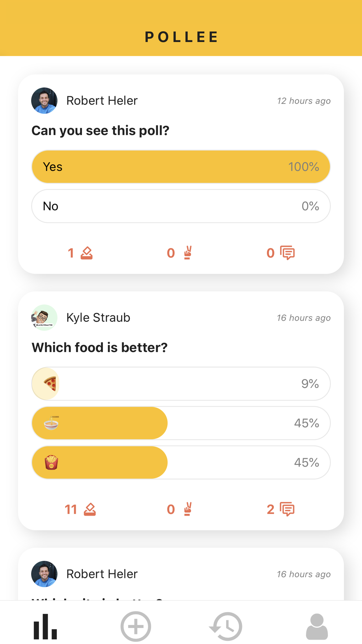Select the 'No' poll option
362x644 pixels.
[x=181, y=206]
